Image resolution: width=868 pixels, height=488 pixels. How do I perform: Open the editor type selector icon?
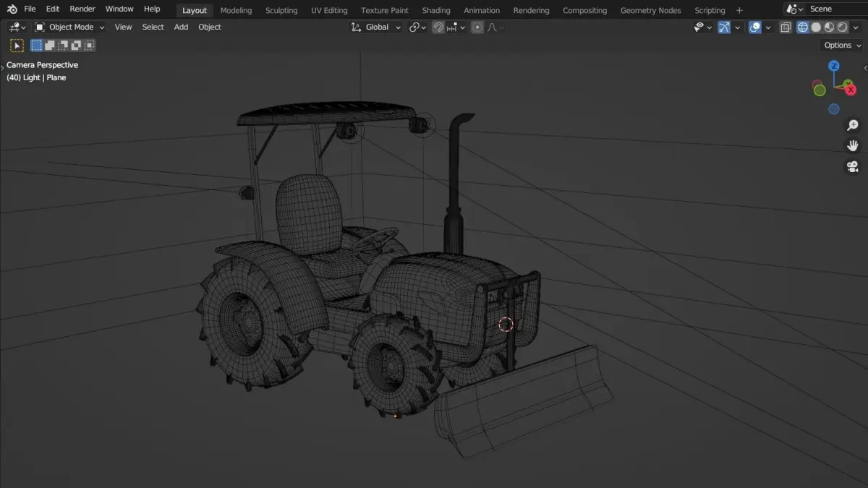[17, 27]
